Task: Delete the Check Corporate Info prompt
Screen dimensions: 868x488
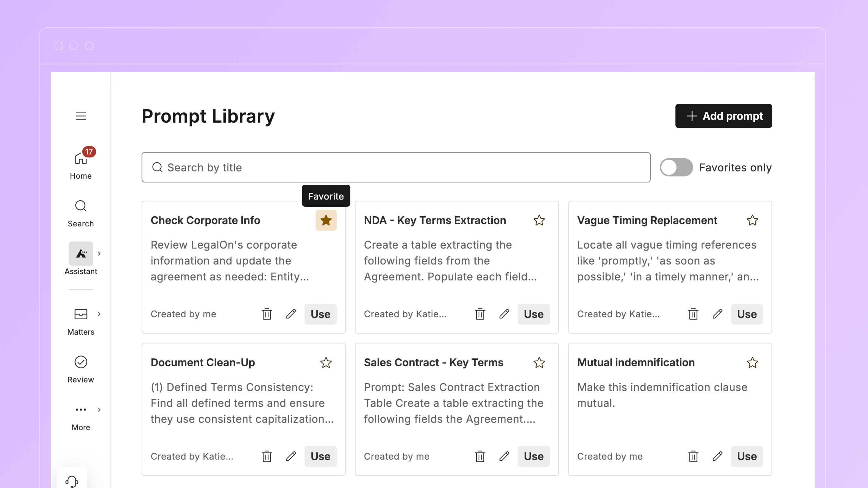Action: pos(266,314)
